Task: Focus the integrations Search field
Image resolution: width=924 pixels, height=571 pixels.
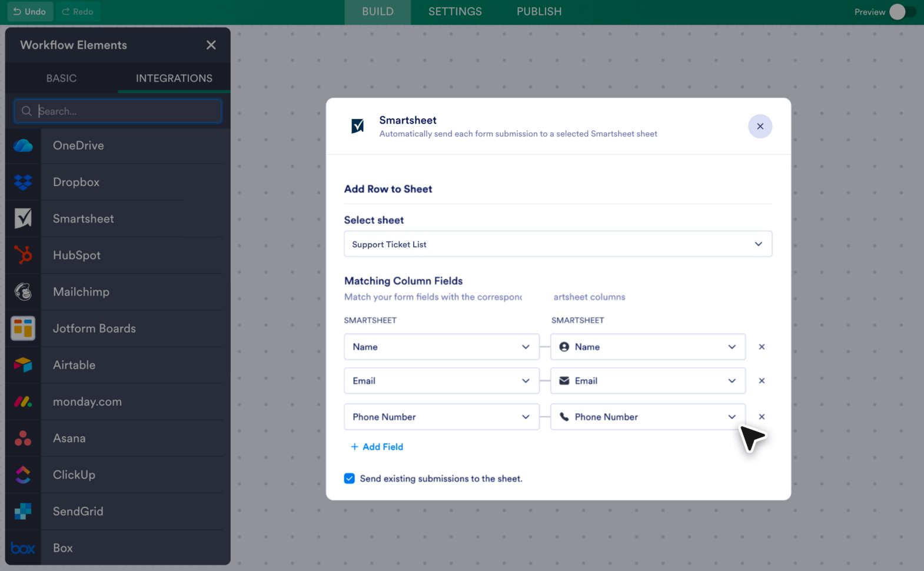Action: point(118,111)
